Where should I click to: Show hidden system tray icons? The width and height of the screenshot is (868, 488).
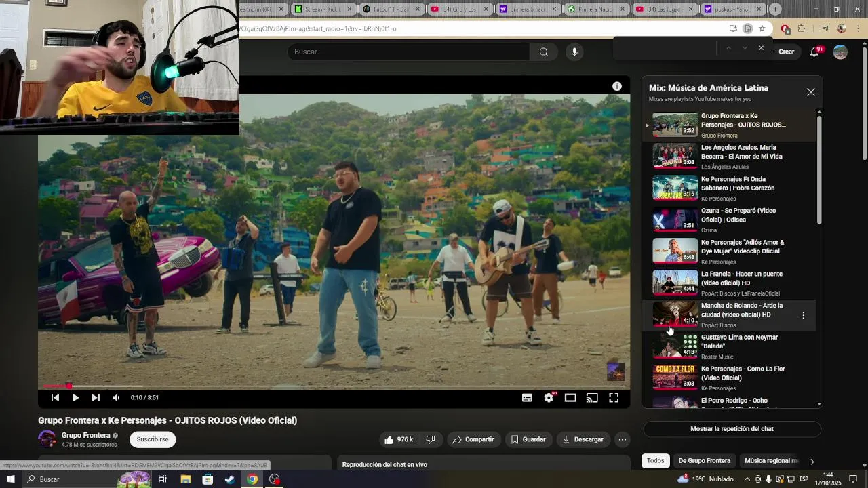747,479
